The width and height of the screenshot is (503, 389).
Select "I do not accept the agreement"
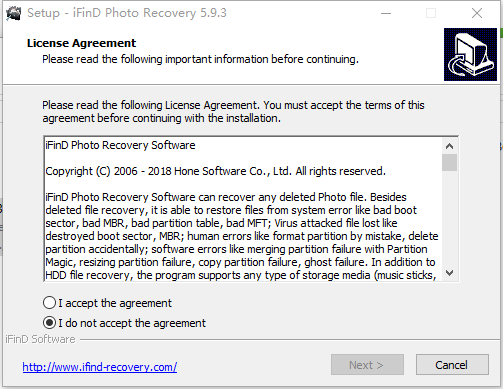[124, 323]
